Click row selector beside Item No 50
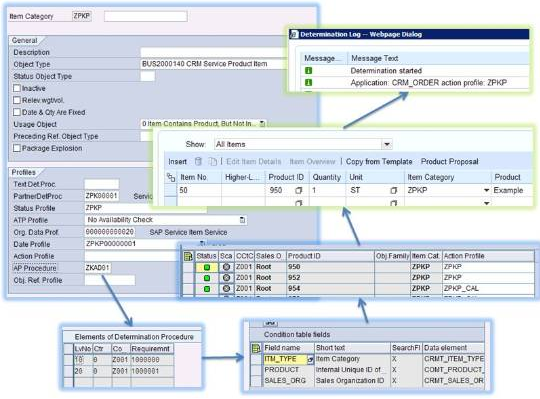Image resolution: width=540 pixels, height=399 pixels. tap(171, 190)
